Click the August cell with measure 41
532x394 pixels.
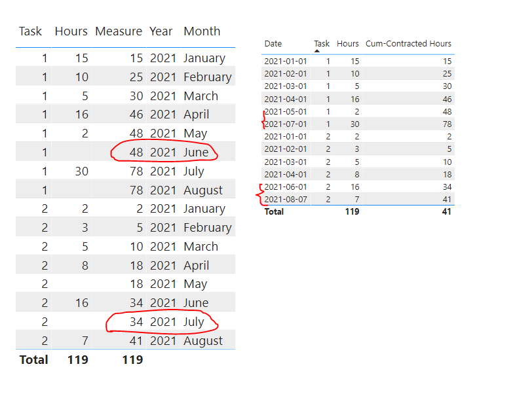(203, 341)
